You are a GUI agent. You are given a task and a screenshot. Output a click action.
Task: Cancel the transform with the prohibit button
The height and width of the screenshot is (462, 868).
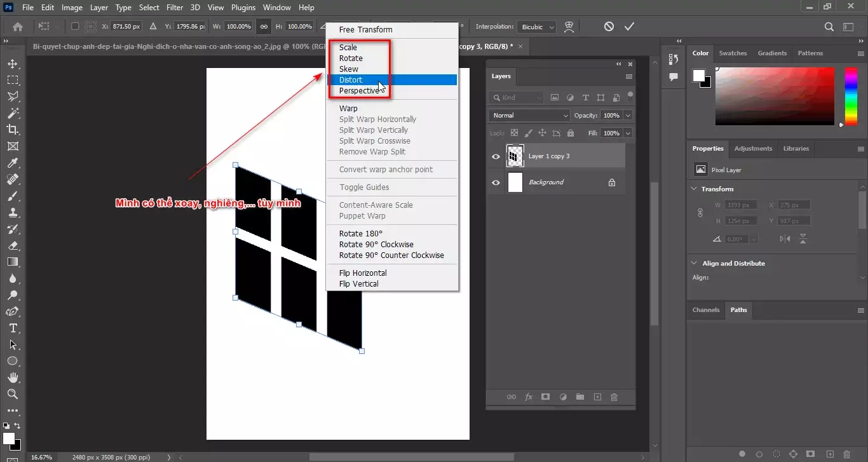point(609,26)
